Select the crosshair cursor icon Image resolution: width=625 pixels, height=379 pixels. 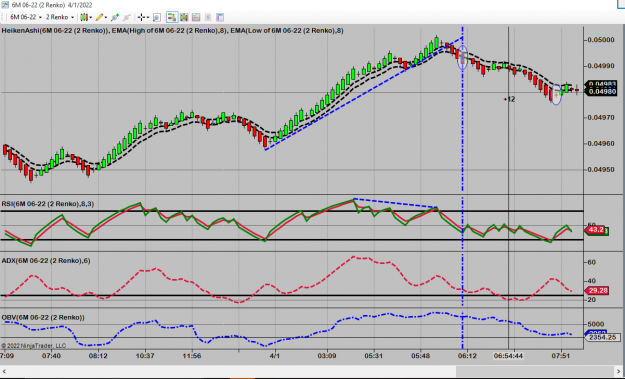[141, 17]
